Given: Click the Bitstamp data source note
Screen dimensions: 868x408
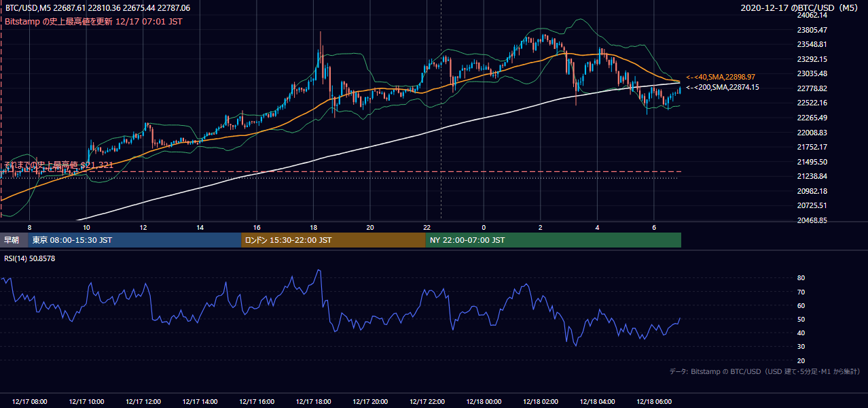Looking at the screenshot, I should point(765,371).
